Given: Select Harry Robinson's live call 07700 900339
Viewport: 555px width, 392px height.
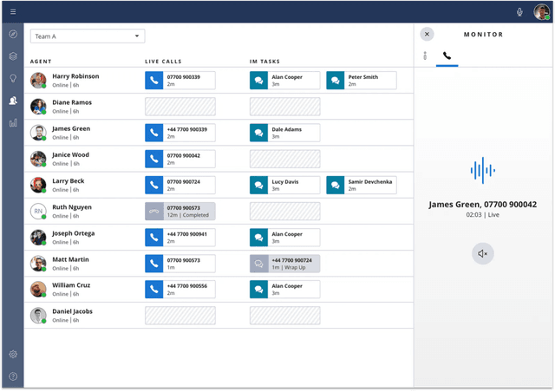Looking at the screenshot, I should pyautogui.click(x=180, y=81).
